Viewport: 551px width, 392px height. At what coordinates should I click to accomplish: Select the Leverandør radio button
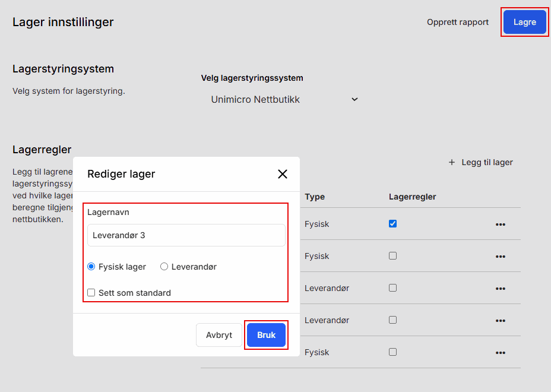[x=164, y=266]
